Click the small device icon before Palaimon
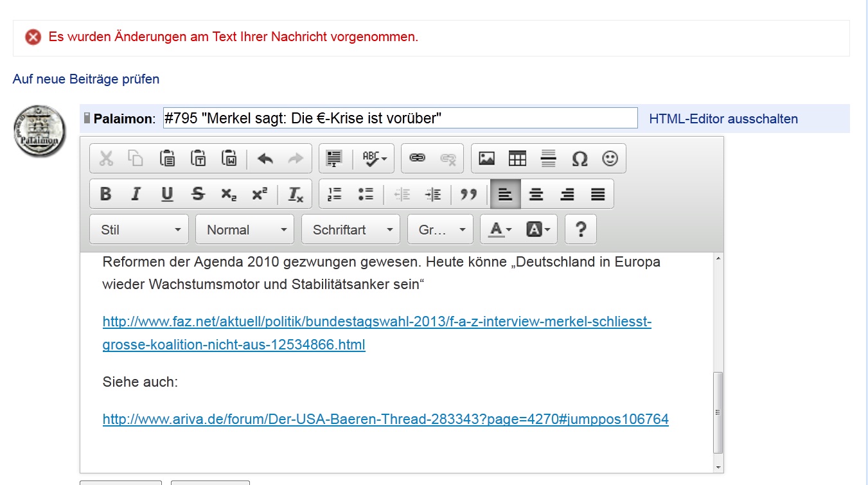The height and width of the screenshot is (485, 868). point(87,118)
